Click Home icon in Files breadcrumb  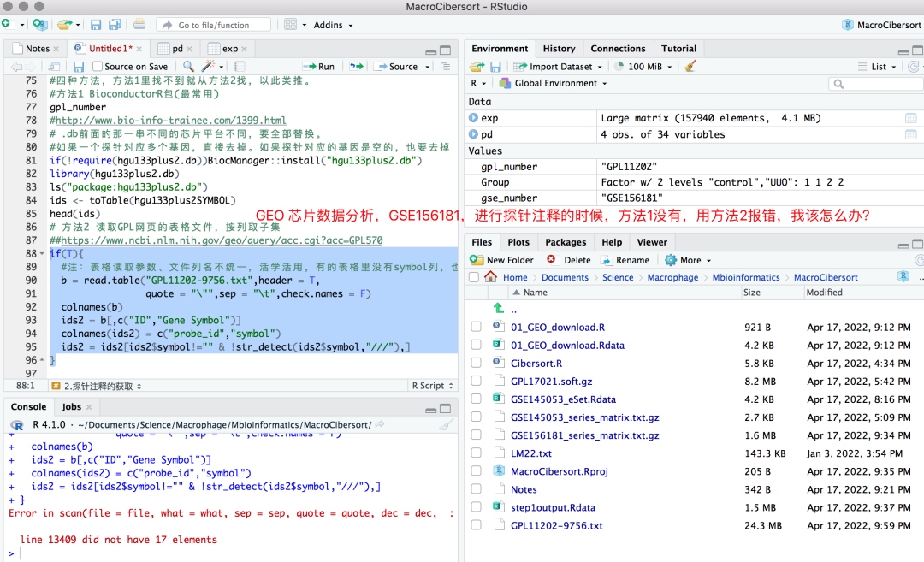coord(490,277)
